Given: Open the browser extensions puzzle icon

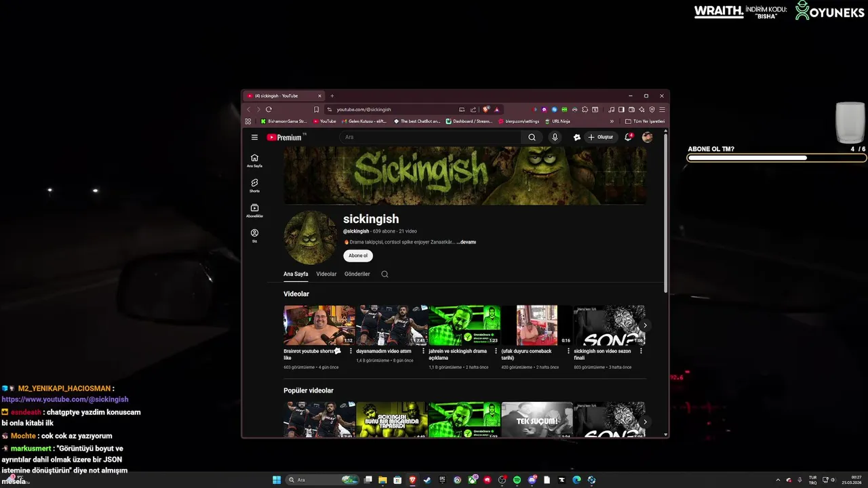Looking at the screenshot, I should pyautogui.click(x=585, y=109).
